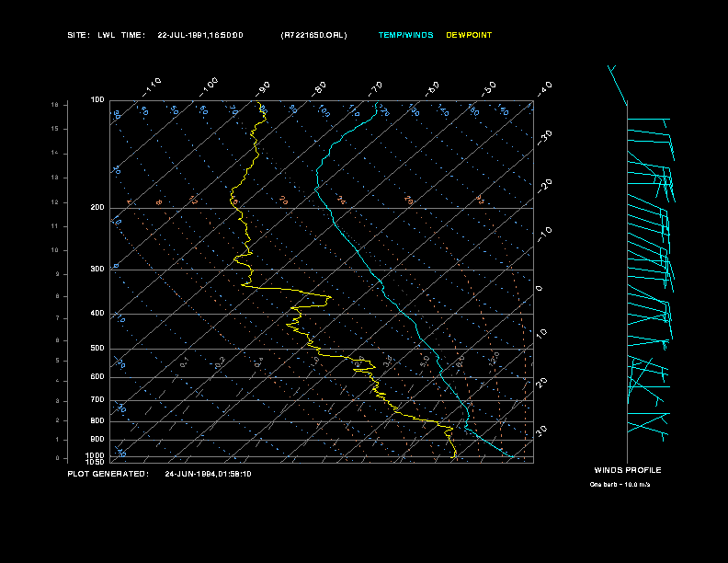Click the "900" pressure level label
The width and height of the screenshot is (728, 563).
(97, 440)
